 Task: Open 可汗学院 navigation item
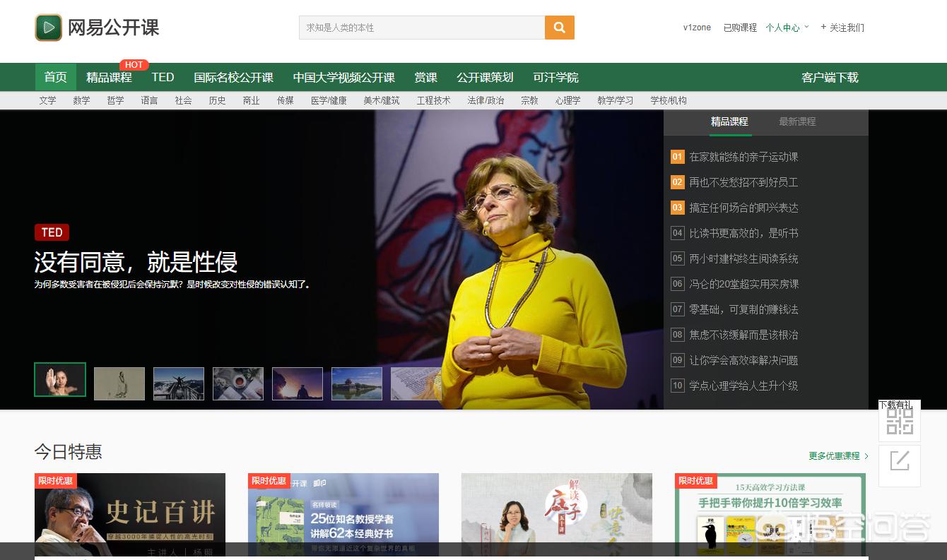pos(555,77)
